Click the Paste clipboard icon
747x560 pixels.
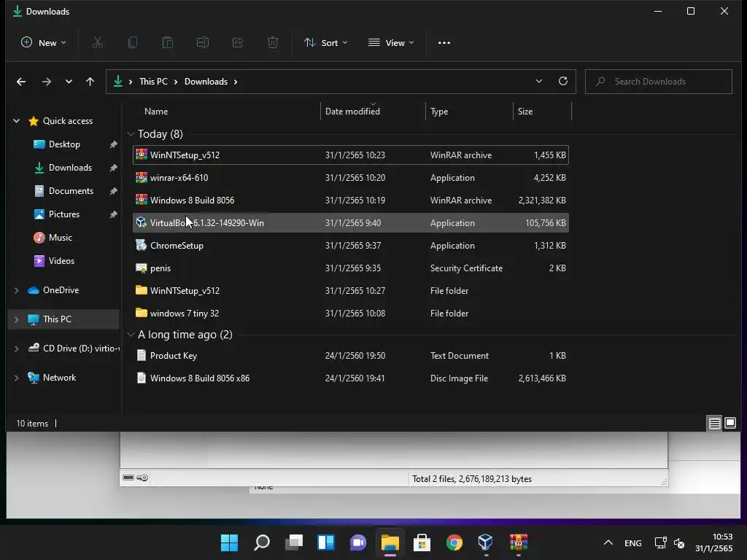(168, 43)
